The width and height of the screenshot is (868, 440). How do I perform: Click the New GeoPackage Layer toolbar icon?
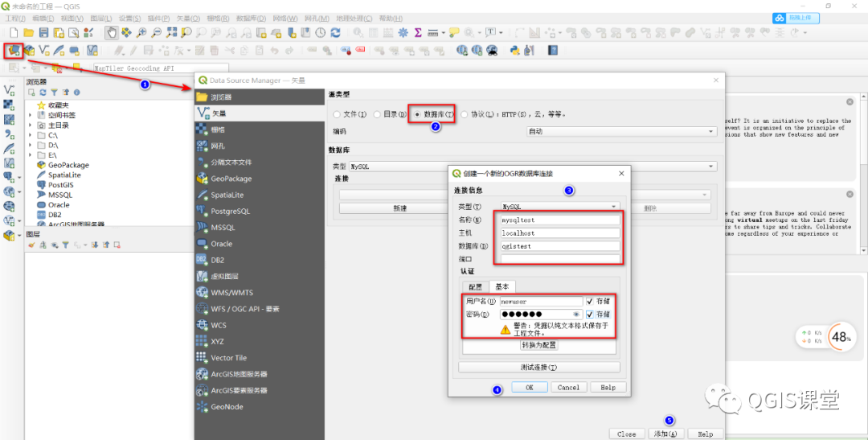29,51
